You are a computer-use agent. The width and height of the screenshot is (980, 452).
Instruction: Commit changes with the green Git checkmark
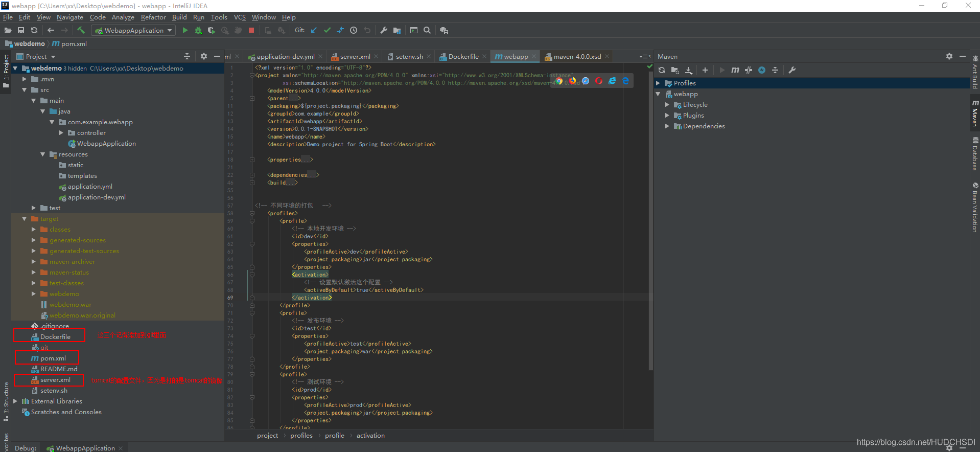(327, 31)
